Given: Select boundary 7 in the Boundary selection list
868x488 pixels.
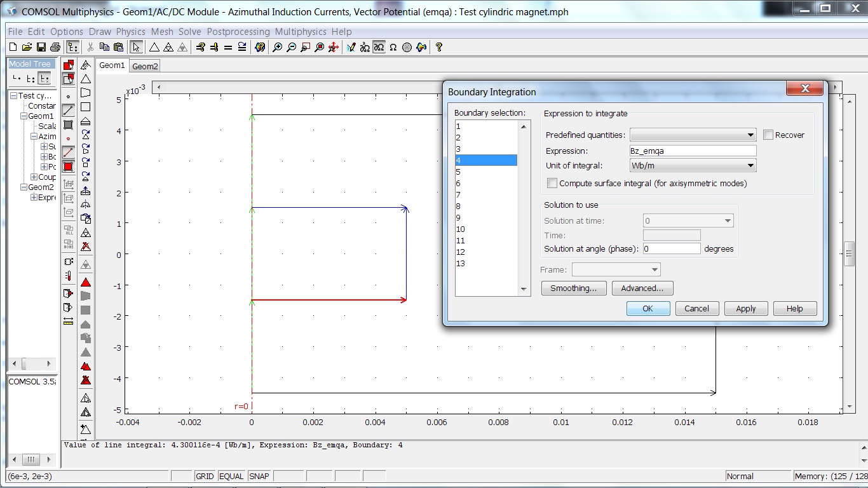Looking at the screenshot, I should (486, 195).
